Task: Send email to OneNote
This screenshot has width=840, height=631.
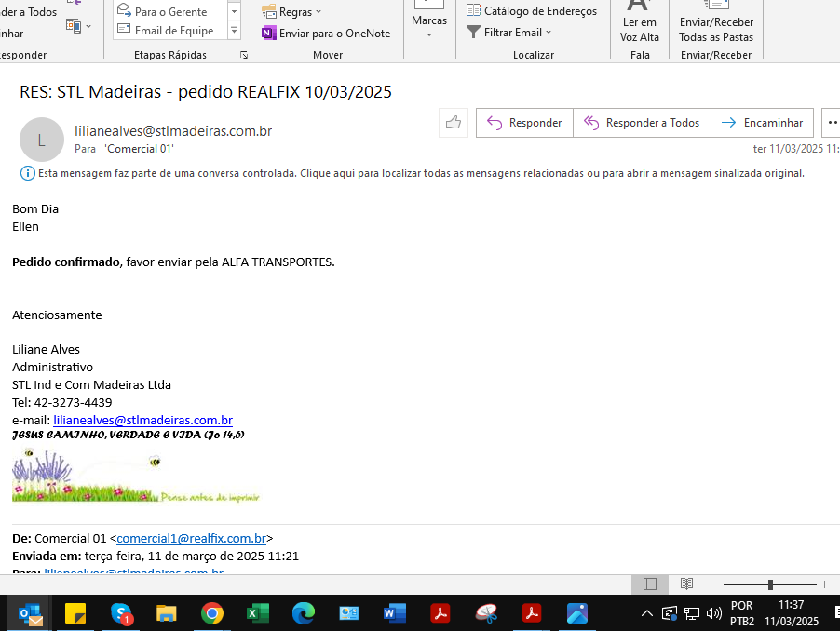Action: click(326, 33)
